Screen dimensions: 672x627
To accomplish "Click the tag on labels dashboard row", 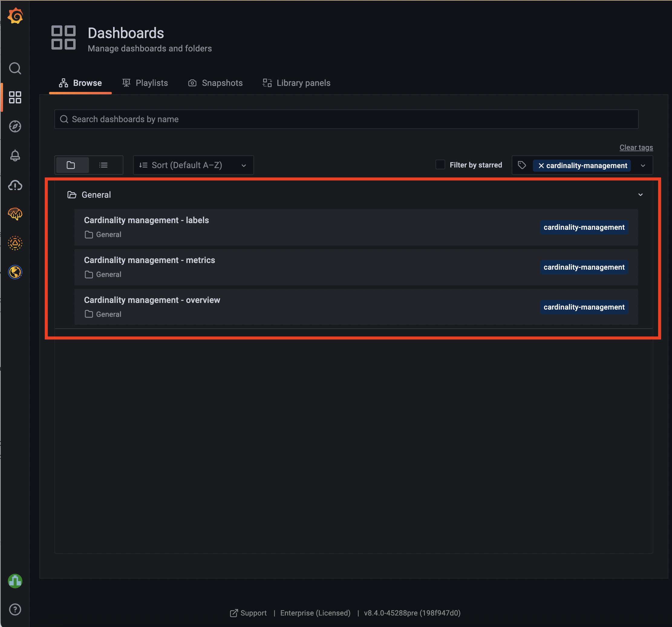I will click(584, 227).
